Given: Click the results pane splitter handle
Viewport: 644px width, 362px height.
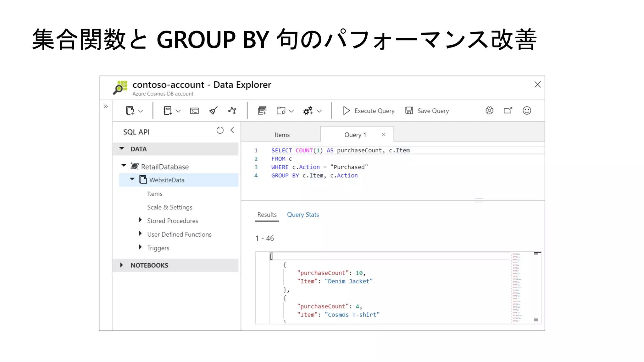Looking at the screenshot, I should [x=479, y=200].
